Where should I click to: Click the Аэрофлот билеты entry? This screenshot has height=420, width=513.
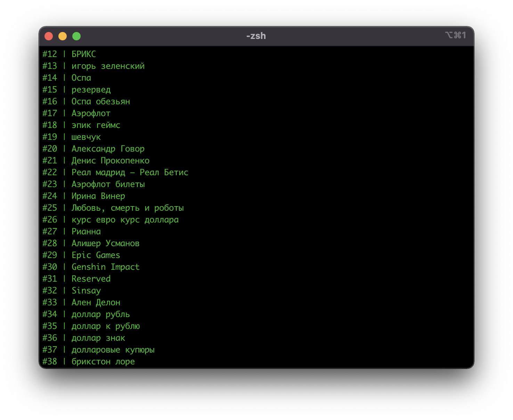[x=108, y=184]
